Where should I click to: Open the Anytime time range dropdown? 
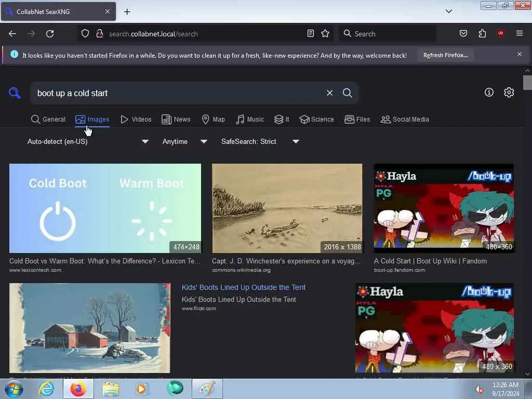tap(184, 141)
